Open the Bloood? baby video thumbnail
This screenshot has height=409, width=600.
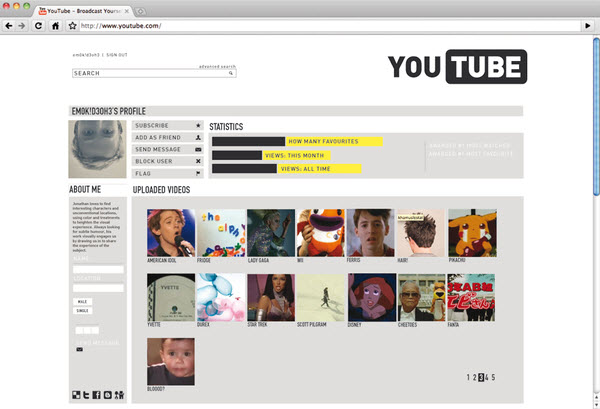tap(171, 362)
